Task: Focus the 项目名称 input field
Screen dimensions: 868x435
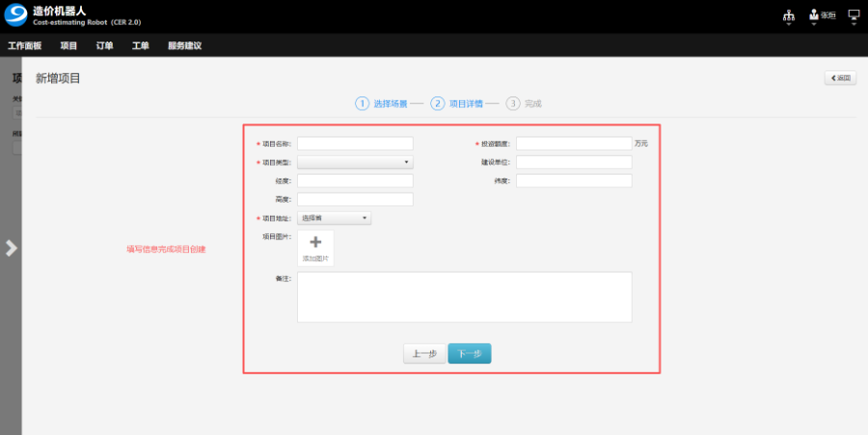Action: coord(355,144)
